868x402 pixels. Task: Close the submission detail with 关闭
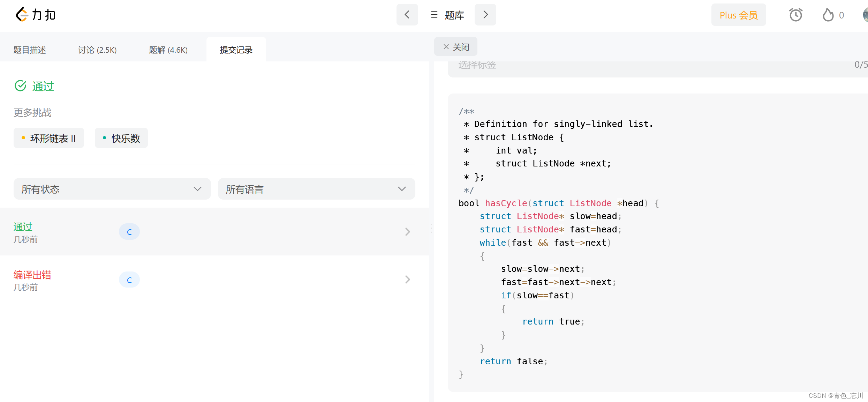click(x=455, y=47)
